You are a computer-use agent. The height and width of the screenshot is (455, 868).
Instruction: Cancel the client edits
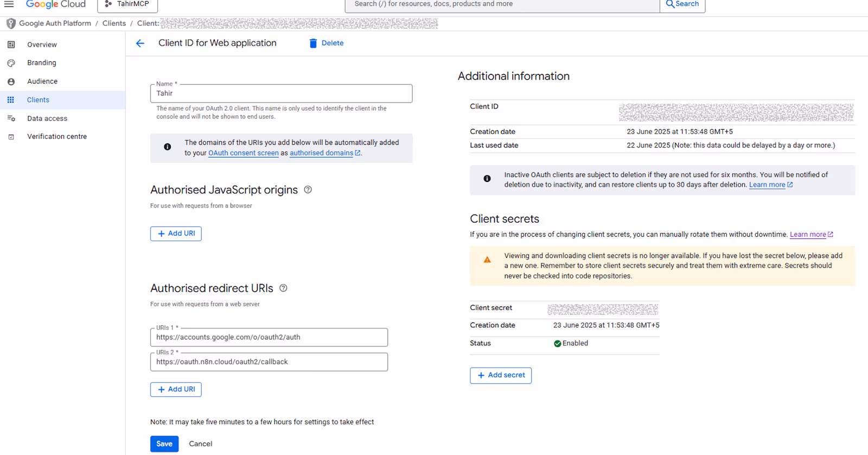(201, 444)
